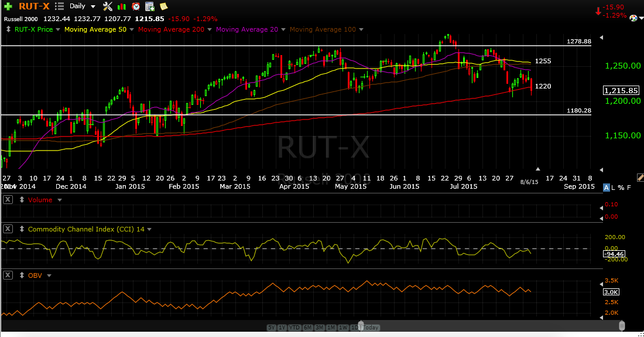
Task: Select the 6M time range button
Action: pos(307,328)
